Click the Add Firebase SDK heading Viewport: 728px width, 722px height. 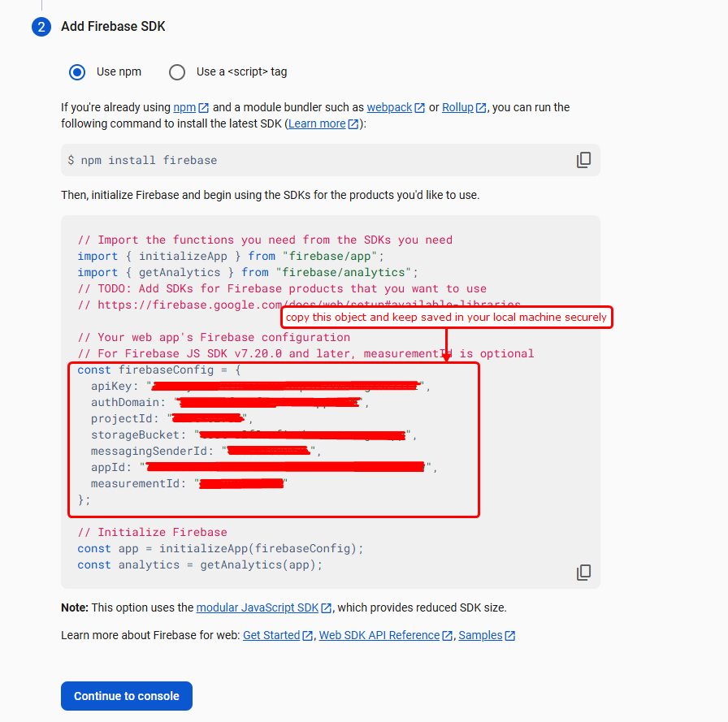(x=113, y=27)
